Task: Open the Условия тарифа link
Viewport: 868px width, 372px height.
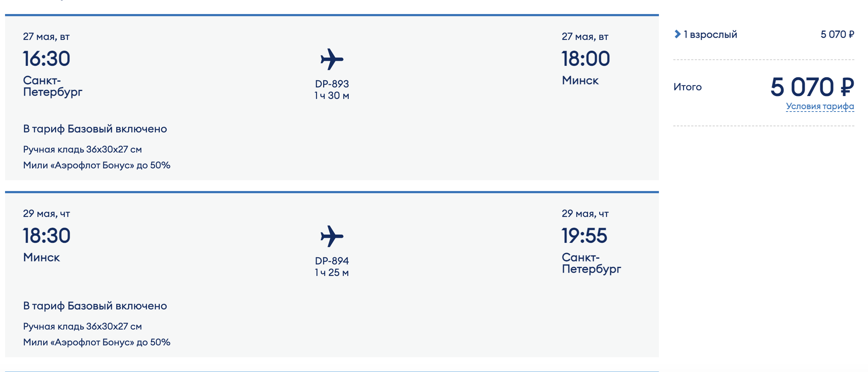Action: coord(820,106)
